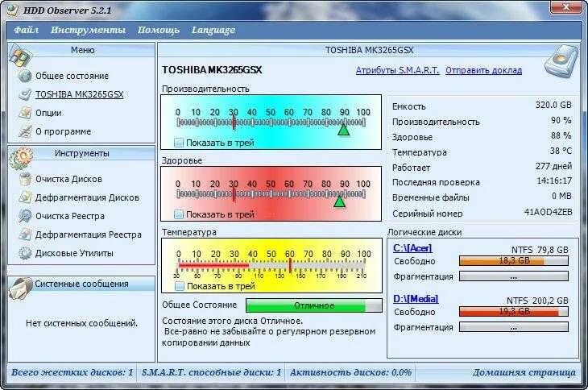Click the Работает value 277 дней
Image resolution: width=588 pixels, height=390 pixels.
[x=554, y=166]
